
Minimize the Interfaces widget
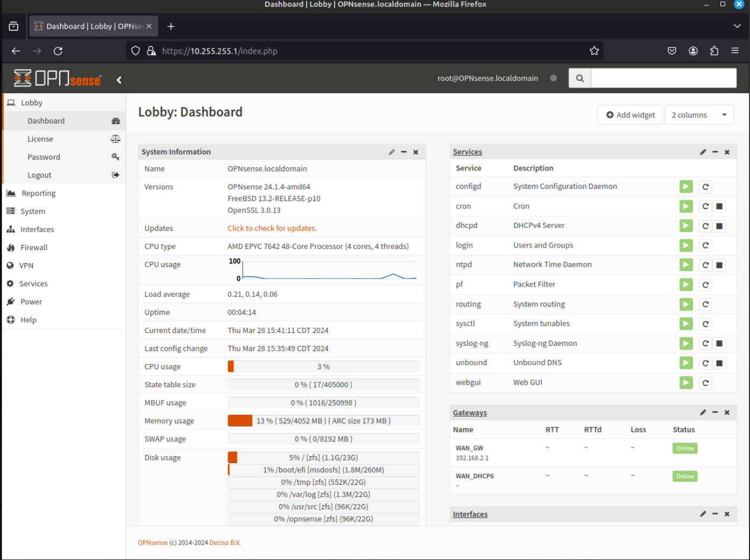pyautogui.click(x=715, y=514)
